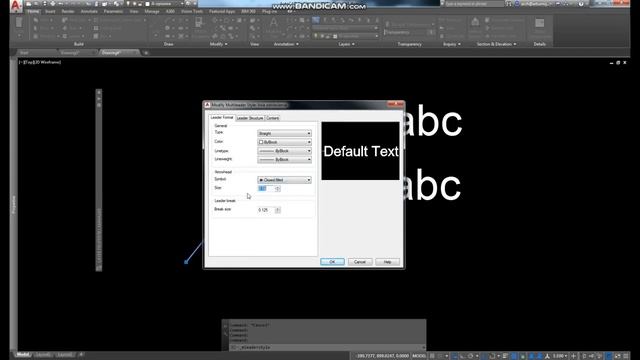The height and width of the screenshot is (360, 640).
Task: Open the BIM 360 ribbon tab
Action: click(248, 11)
